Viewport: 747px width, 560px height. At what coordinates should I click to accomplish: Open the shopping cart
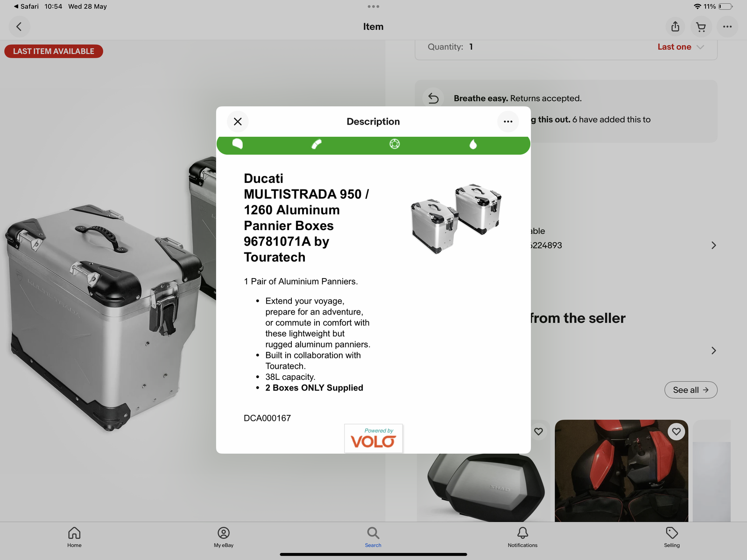point(701,27)
